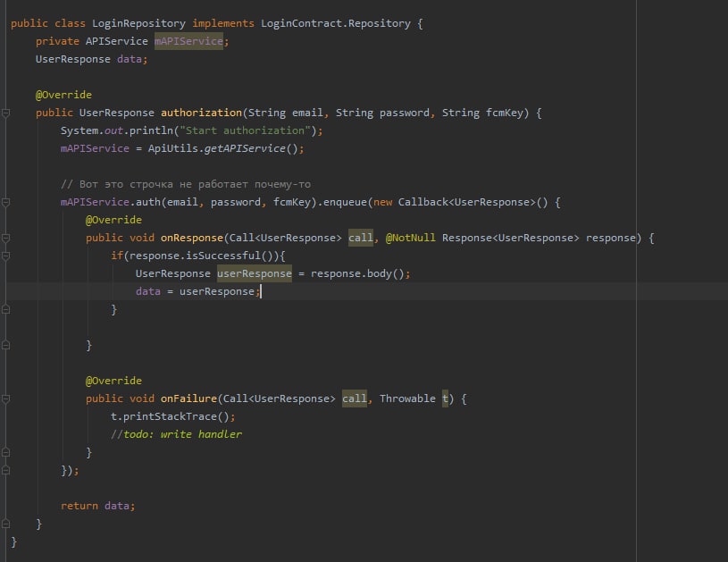The width and height of the screenshot is (728, 562).
Task: Click getAPIService method call
Action: pos(245,148)
